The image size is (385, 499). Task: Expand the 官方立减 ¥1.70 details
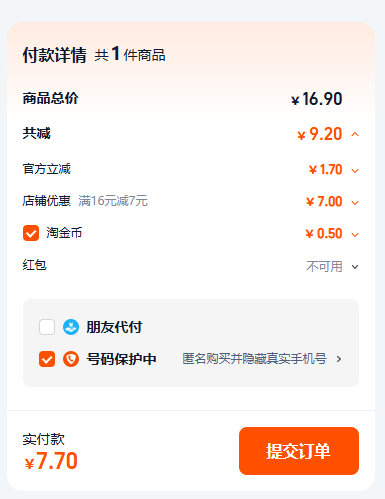pyautogui.click(x=355, y=171)
